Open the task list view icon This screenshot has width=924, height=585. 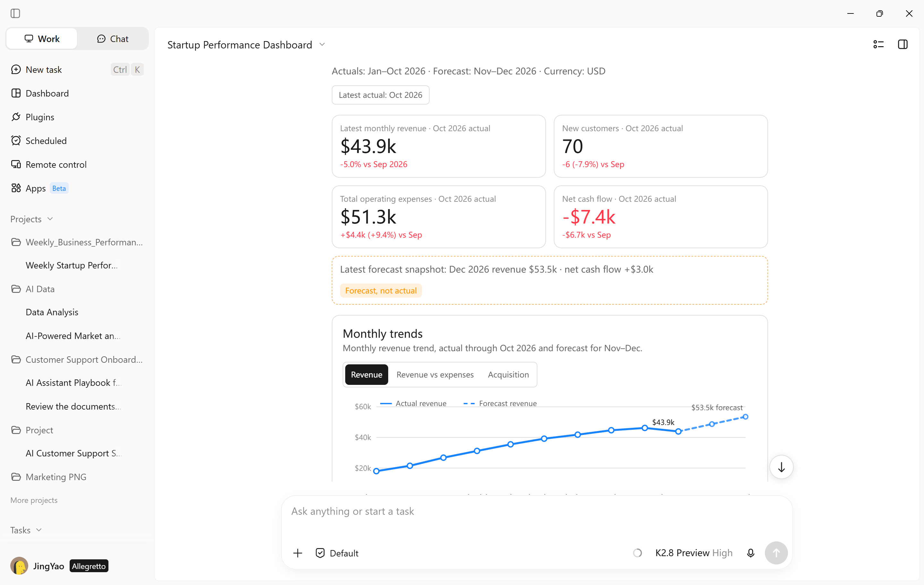(878, 45)
